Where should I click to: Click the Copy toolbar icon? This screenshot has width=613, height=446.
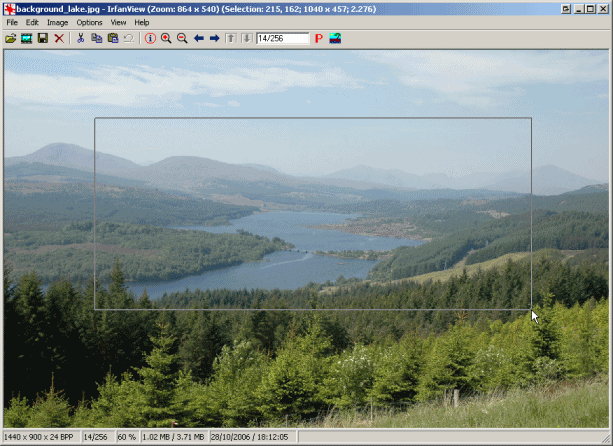tap(97, 38)
